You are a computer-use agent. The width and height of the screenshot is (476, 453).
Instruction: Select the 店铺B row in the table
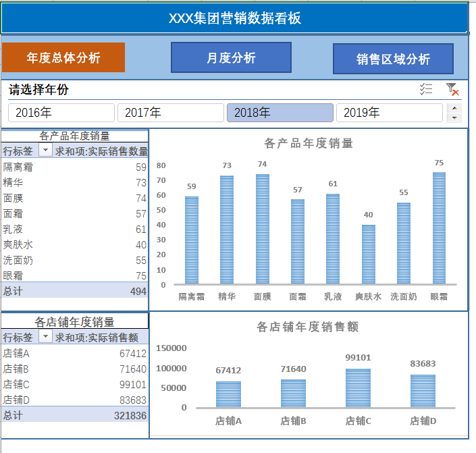(74, 369)
